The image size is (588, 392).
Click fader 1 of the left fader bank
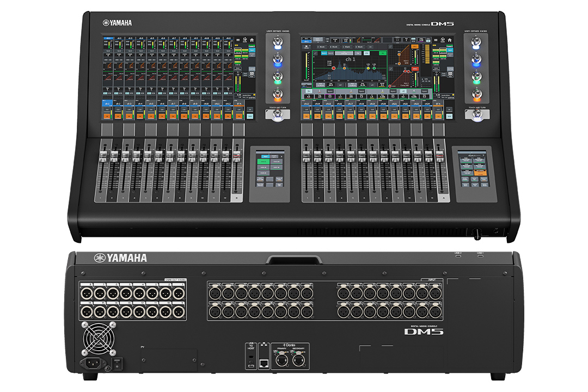103,156
